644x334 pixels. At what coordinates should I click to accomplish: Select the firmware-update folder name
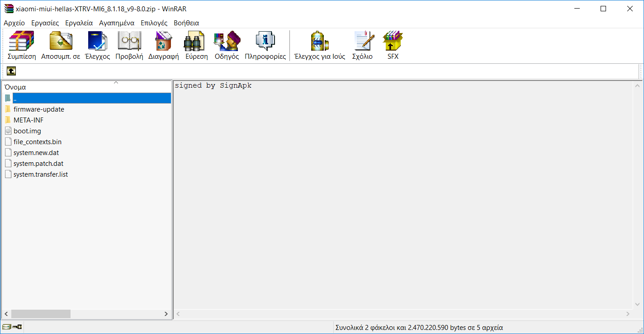[x=39, y=109]
